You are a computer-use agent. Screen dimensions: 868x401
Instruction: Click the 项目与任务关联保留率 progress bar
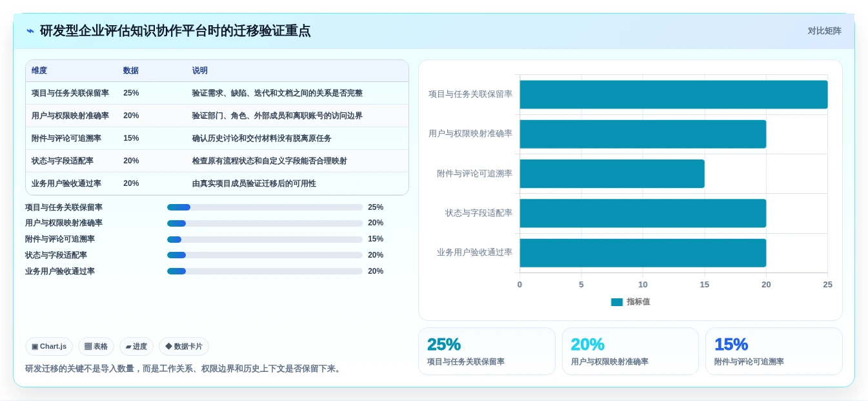pos(265,207)
